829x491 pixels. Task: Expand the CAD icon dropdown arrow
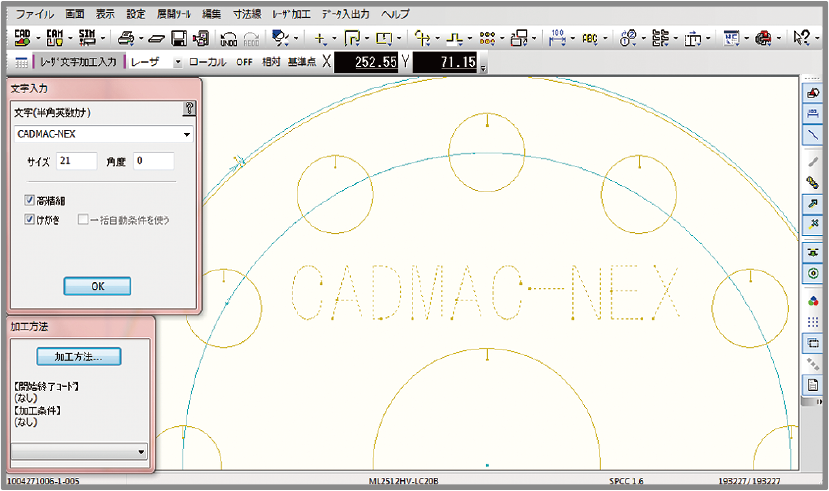(x=38, y=39)
